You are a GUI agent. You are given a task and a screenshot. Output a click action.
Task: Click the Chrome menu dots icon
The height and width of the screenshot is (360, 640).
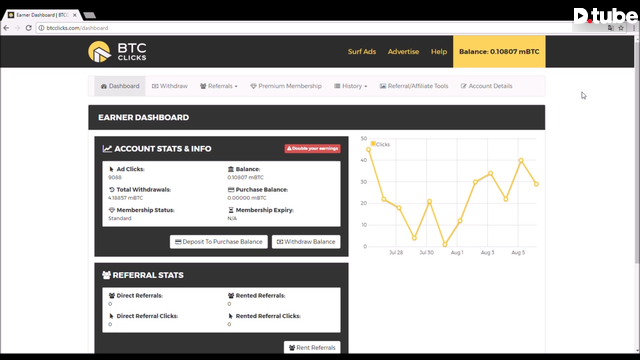tap(633, 28)
